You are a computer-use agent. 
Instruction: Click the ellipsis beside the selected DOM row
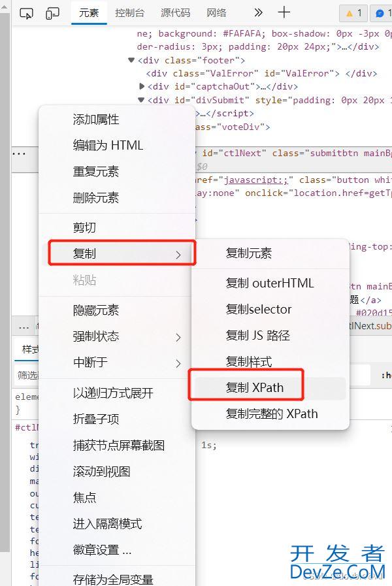tap(19, 154)
